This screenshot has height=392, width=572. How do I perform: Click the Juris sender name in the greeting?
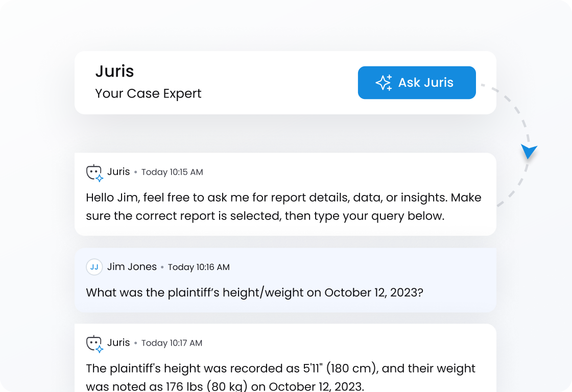(x=118, y=172)
